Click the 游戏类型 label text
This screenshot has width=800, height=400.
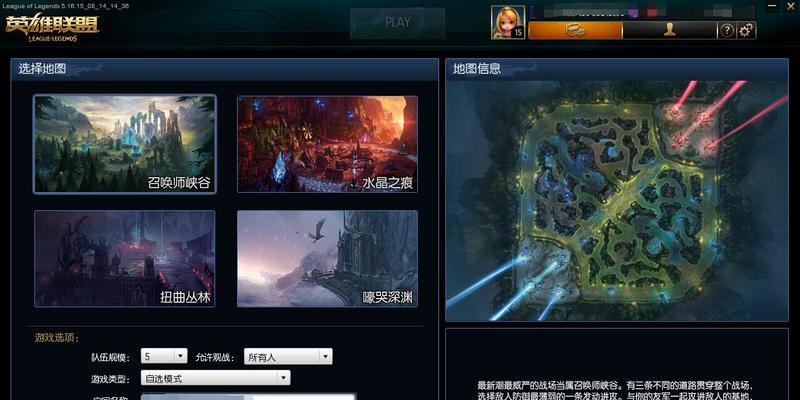(110, 379)
